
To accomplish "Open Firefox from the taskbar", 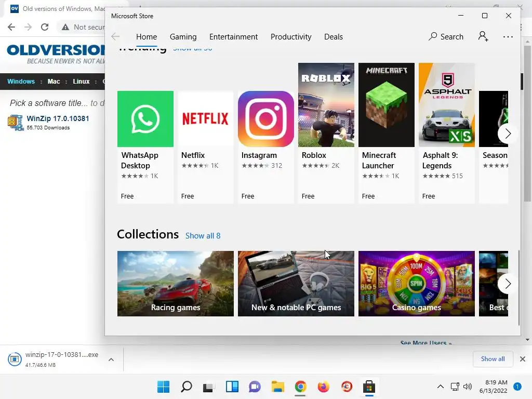I will point(323,387).
